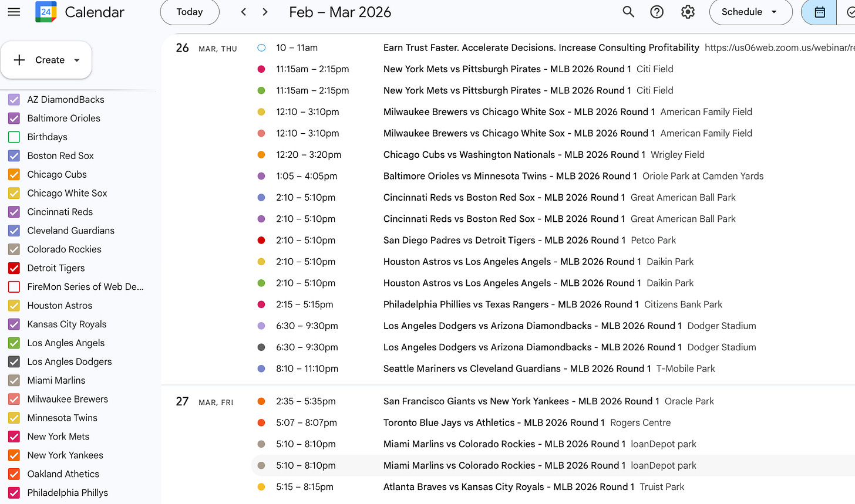Toggle New York Mets checkbox
The image size is (855, 504).
click(14, 437)
